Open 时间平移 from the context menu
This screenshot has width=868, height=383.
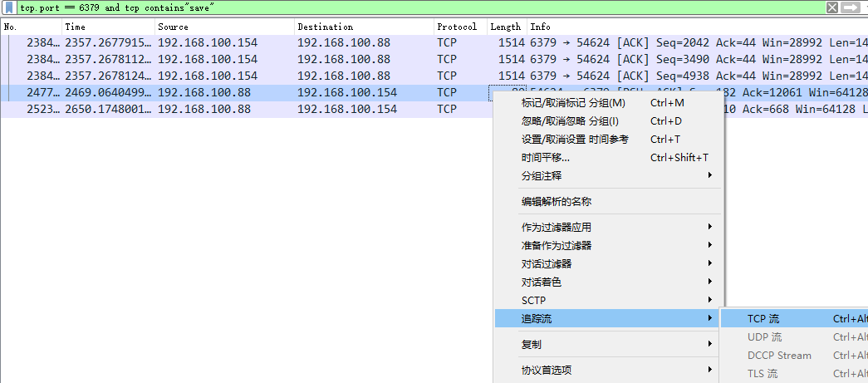pyautogui.click(x=546, y=158)
